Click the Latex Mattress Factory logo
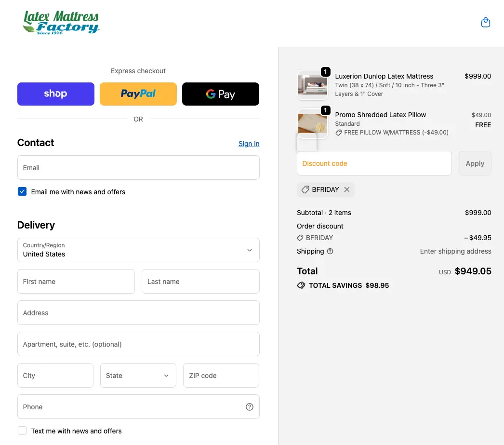This screenshot has height=445, width=504. pos(61,23)
